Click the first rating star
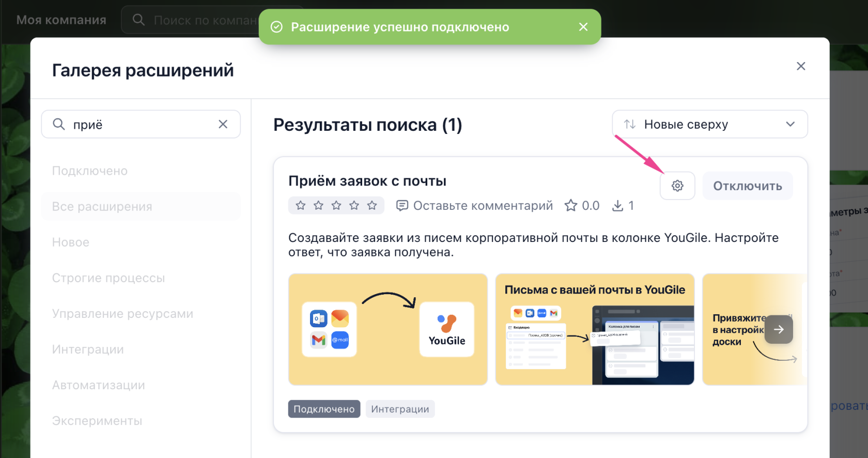 coord(301,206)
